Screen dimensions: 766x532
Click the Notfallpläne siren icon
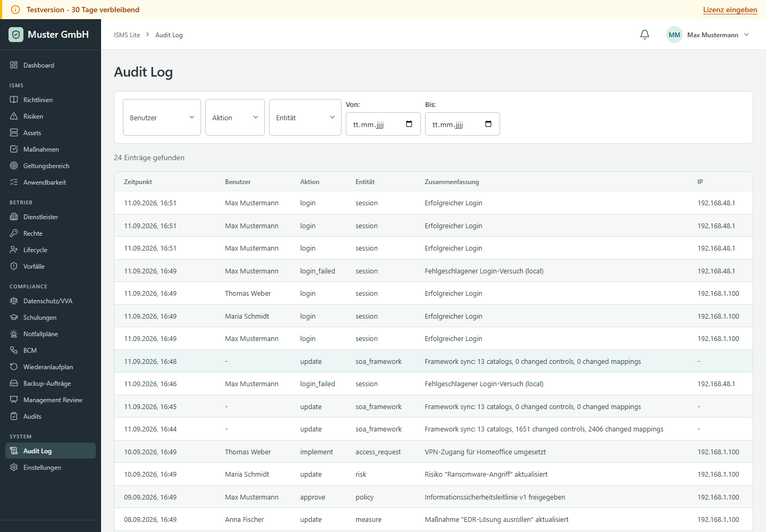pos(14,334)
